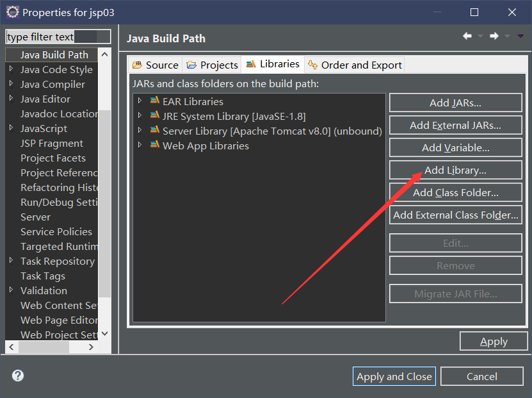
Task: Click the Server Library Tomcat icon
Action: 155,130
